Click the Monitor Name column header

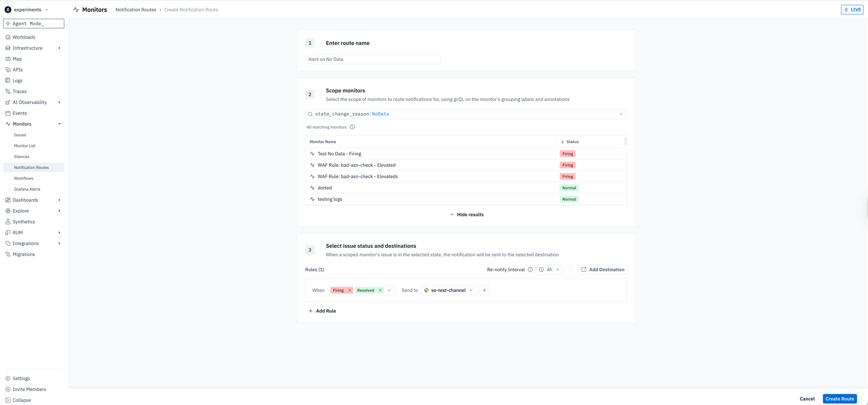[323, 142]
